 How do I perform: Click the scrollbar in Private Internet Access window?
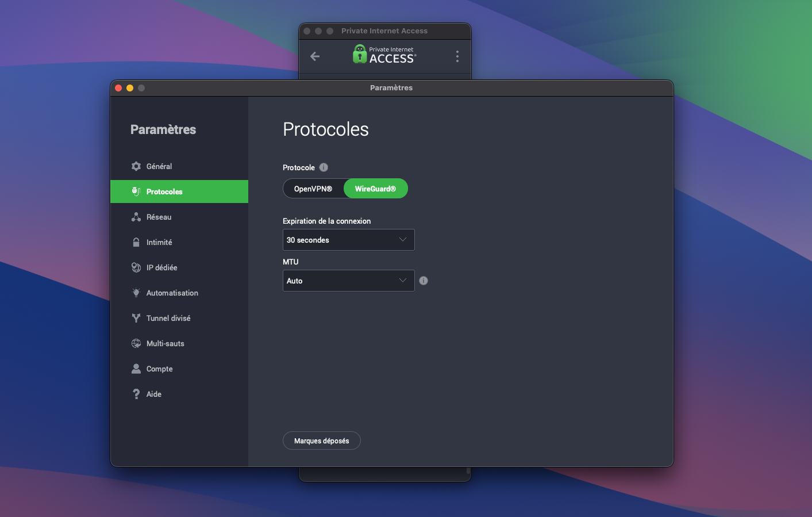click(x=468, y=471)
